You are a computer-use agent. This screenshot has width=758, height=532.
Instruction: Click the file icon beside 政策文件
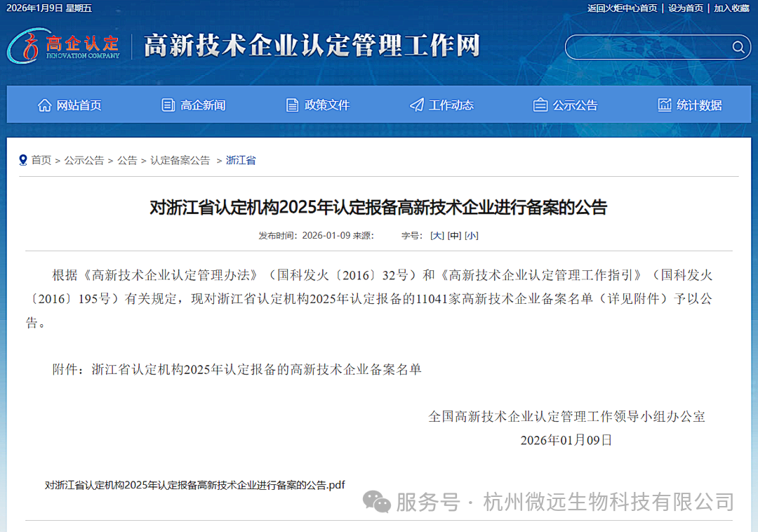pyautogui.click(x=291, y=105)
